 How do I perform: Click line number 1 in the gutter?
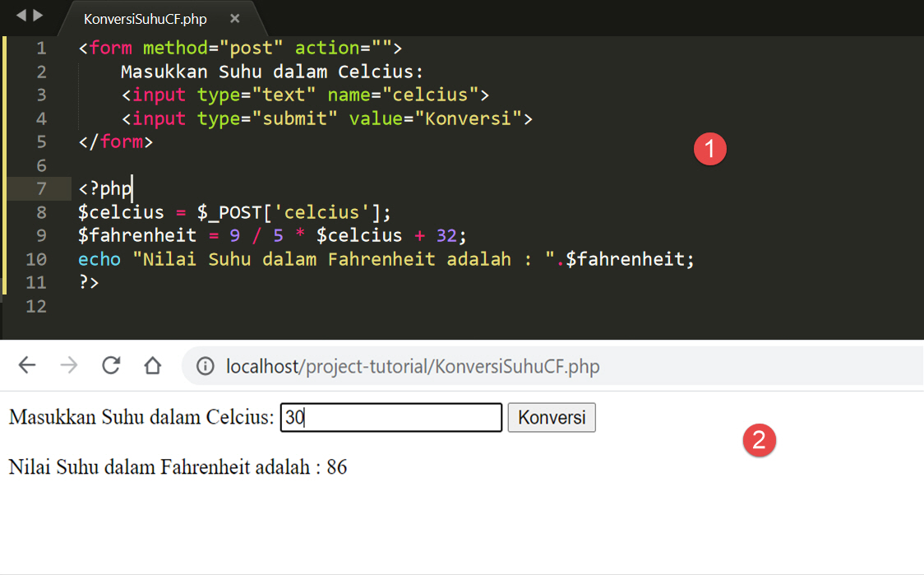[x=41, y=48]
